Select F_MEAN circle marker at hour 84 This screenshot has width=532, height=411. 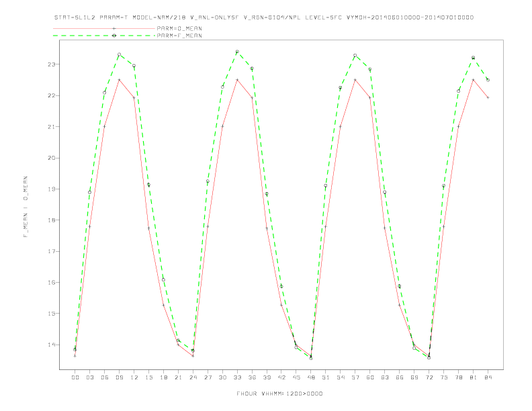(x=488, y=80)
